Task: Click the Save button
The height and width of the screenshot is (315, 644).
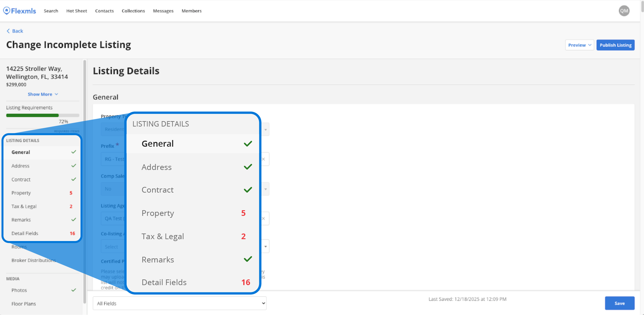Action: [x=619, y=303]
